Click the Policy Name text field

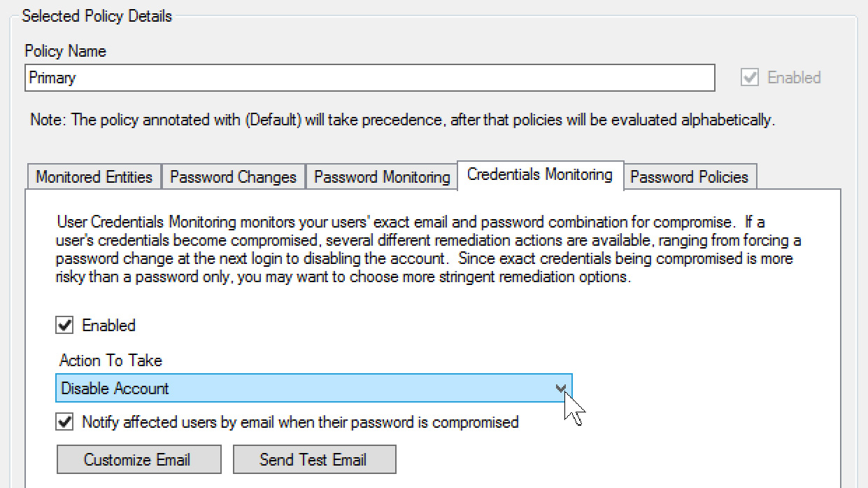pyautogui.click(x=369, y=78)
